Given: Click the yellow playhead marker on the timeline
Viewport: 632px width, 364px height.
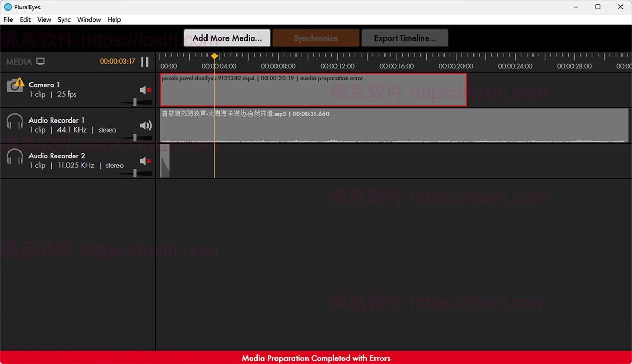Looking at the screenshot, I should pyautogui.click(x=214, y=57).
